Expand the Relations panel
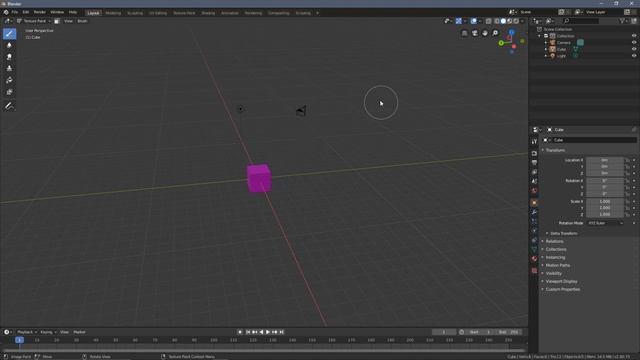The height and width of the screenshot is (360, 640). pos(554,242)
